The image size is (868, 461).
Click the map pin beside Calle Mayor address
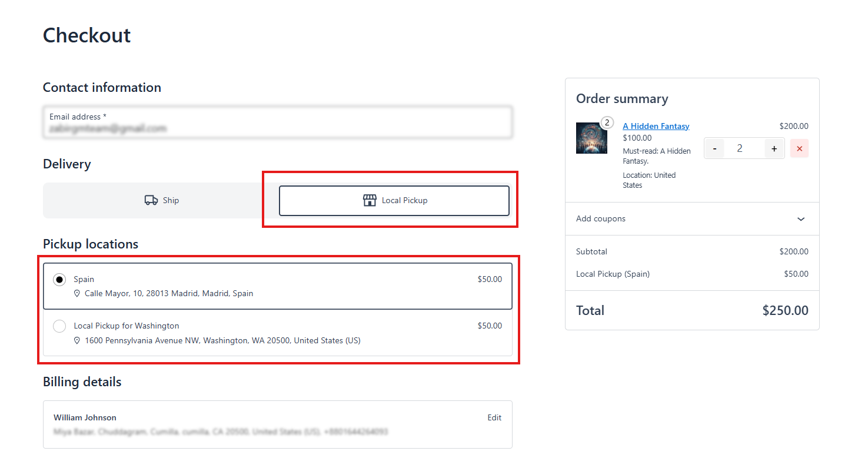pyautogui.click(x=77, y=293)
